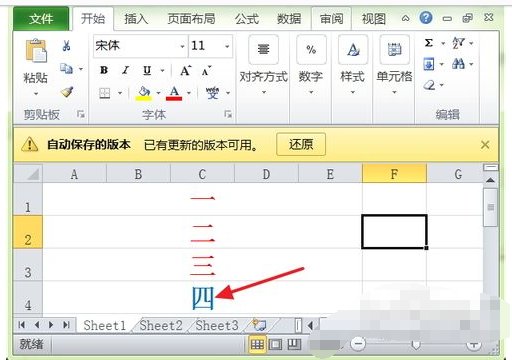Open the Clipboard (剪贴板) dialog launcher

(x=81, y=114)
